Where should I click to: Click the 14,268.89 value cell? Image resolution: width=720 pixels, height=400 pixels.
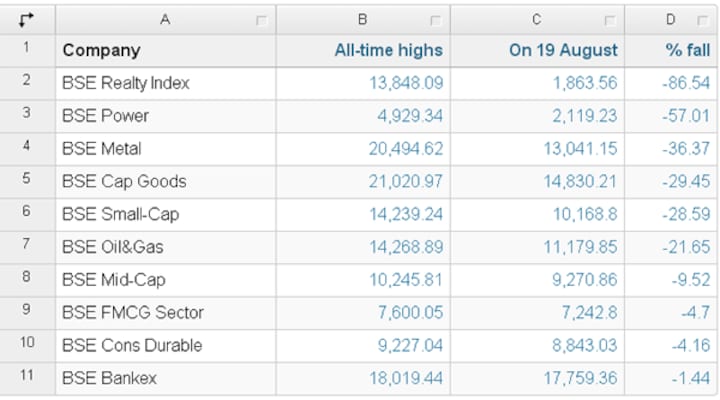pyautogui.click(x=363, y=248)
